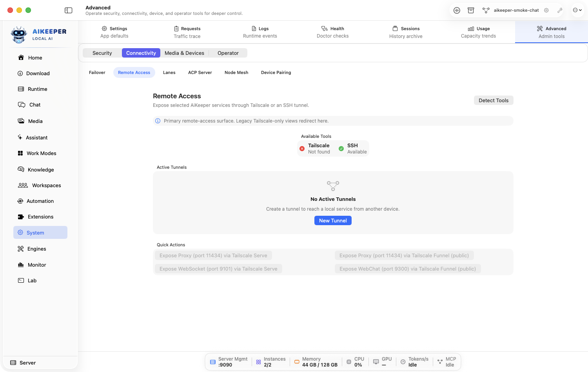Click Expose WebSocket via Tailscale Serve

pyautogui.click(x=218, y=269)
